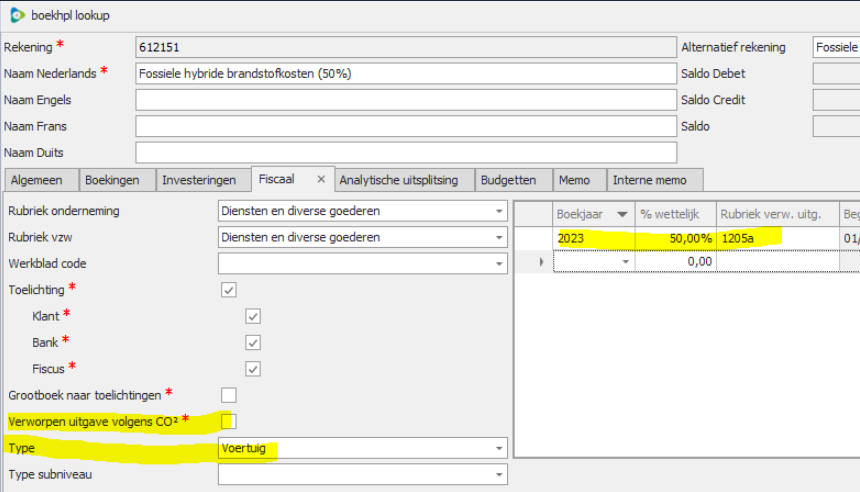Open the Type subniveau dropdown
The width and height of the screenshot is (860, 492).
coord(498,475)
